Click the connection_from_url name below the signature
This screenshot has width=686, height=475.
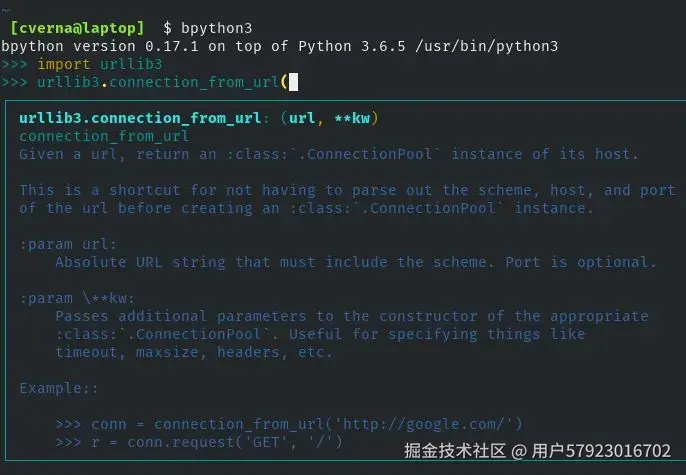[x=104, y=136]
